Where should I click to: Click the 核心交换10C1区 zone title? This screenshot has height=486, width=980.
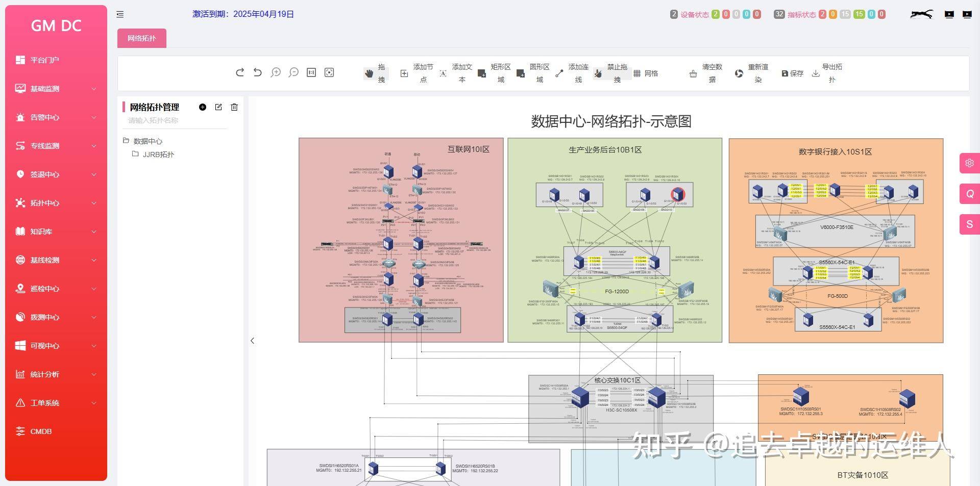(x=617, y=380)
